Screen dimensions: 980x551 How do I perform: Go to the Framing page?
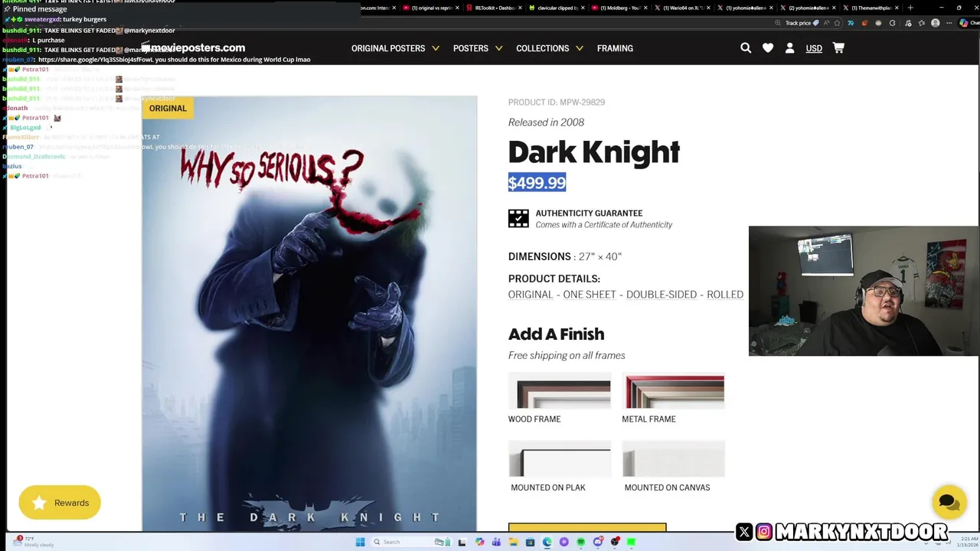coord(615,48)
